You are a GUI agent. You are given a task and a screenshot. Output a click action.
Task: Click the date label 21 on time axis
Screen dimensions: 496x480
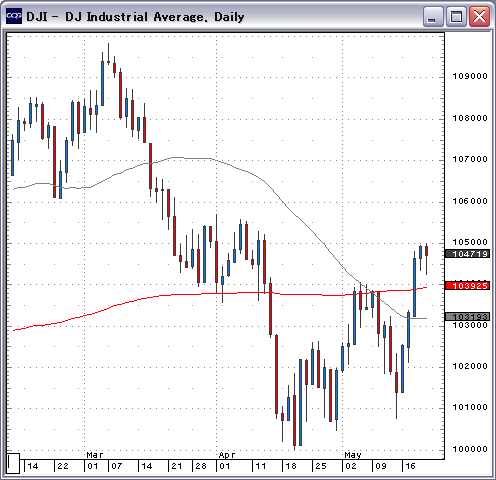click(177, 466)
